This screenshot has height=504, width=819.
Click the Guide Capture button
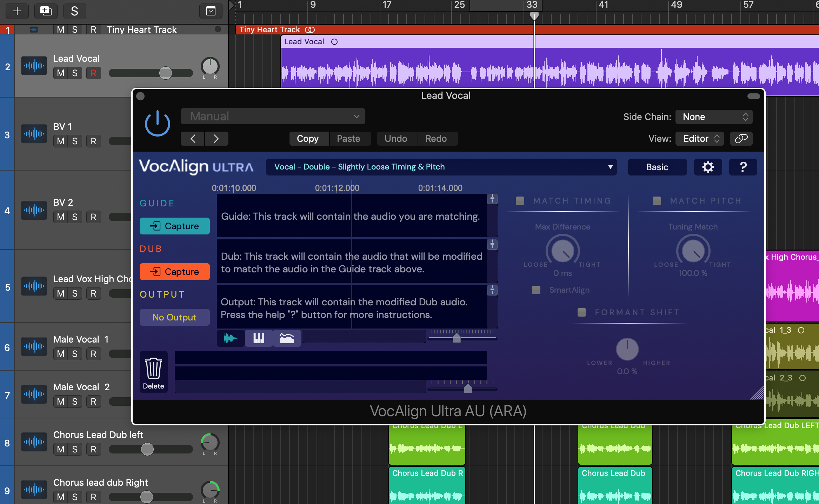174,226
